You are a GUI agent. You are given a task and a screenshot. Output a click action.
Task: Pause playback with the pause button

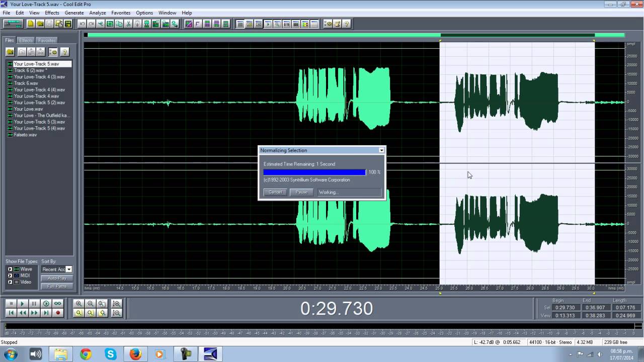[x=34, y=304]
